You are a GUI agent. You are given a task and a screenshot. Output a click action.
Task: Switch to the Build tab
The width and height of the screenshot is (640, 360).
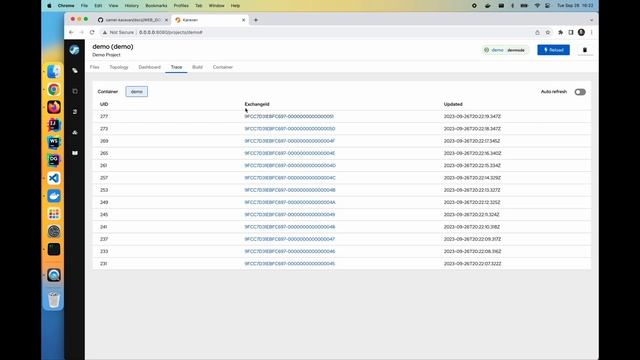click(x=197, y=67)
